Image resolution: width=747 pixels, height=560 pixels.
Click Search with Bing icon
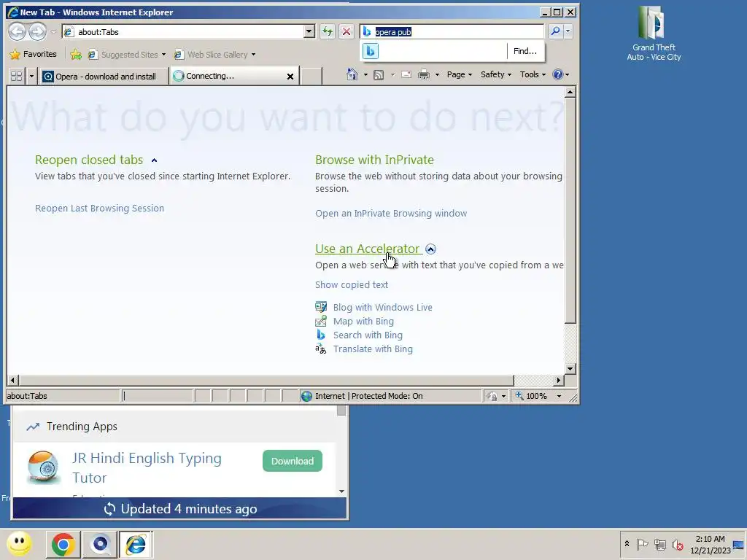[x=321, y=335]
